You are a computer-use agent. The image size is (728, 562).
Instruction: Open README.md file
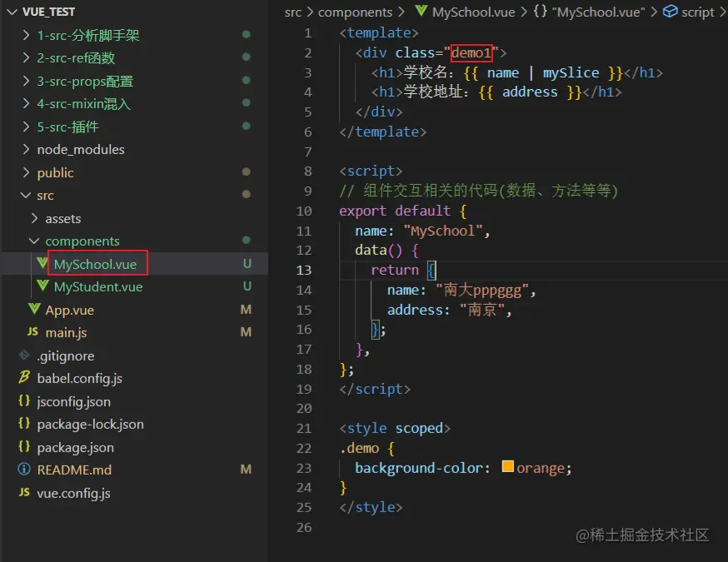pos(74,470)
